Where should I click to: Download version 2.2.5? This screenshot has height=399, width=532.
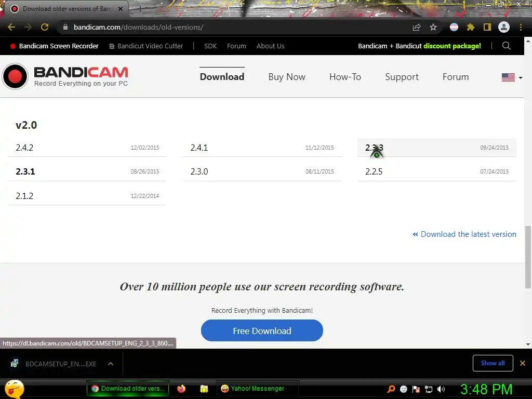pyautogui.click(x=436, y=171)
